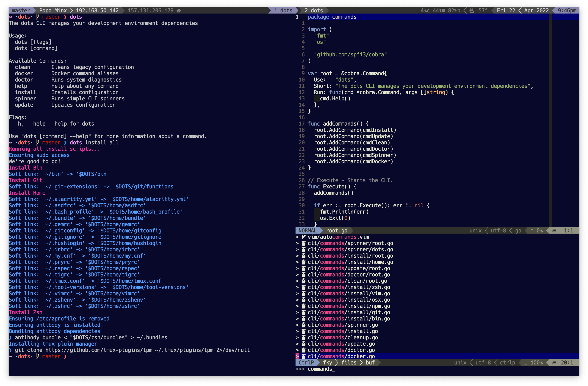Click the Vim icon beside vim/autocommands.vim
The height and width of the screenshot is (386, 588).
pos(303,237)
